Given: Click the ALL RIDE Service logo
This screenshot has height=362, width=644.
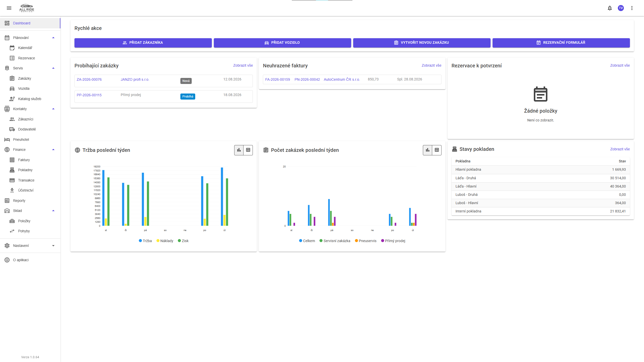Looking at the screenshot, I should pyautogui.click(x=27, y=8).
